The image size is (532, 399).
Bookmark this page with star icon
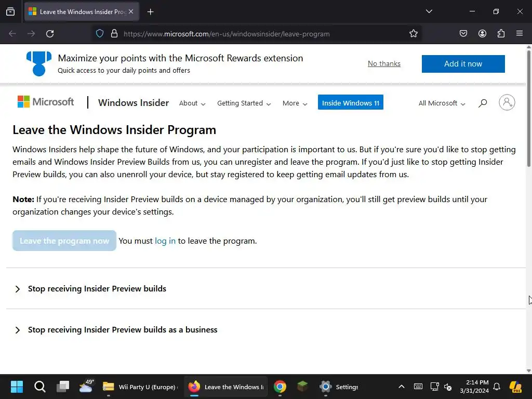413,34
